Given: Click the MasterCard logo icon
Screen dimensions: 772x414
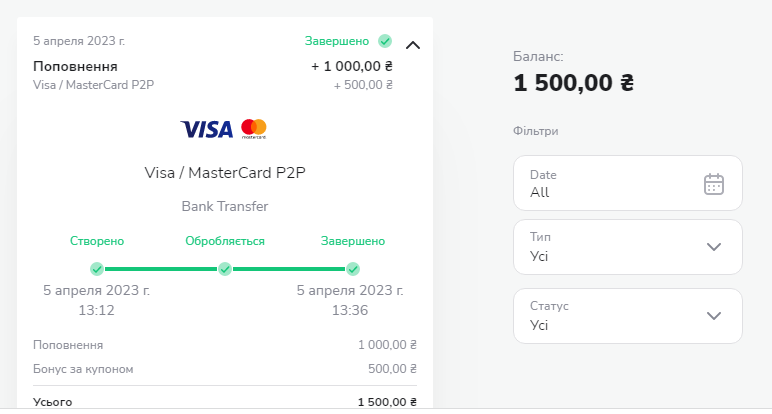Looking at the screenshot, I should (x=254, y=128).
